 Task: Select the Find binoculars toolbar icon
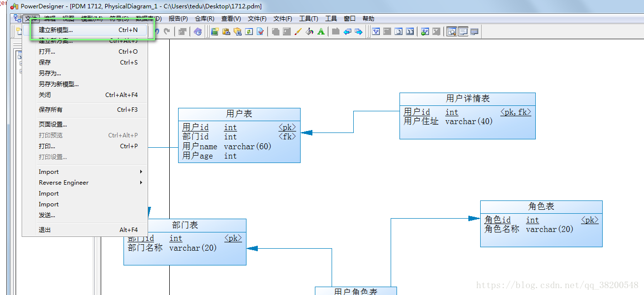[x=238, y=32]
